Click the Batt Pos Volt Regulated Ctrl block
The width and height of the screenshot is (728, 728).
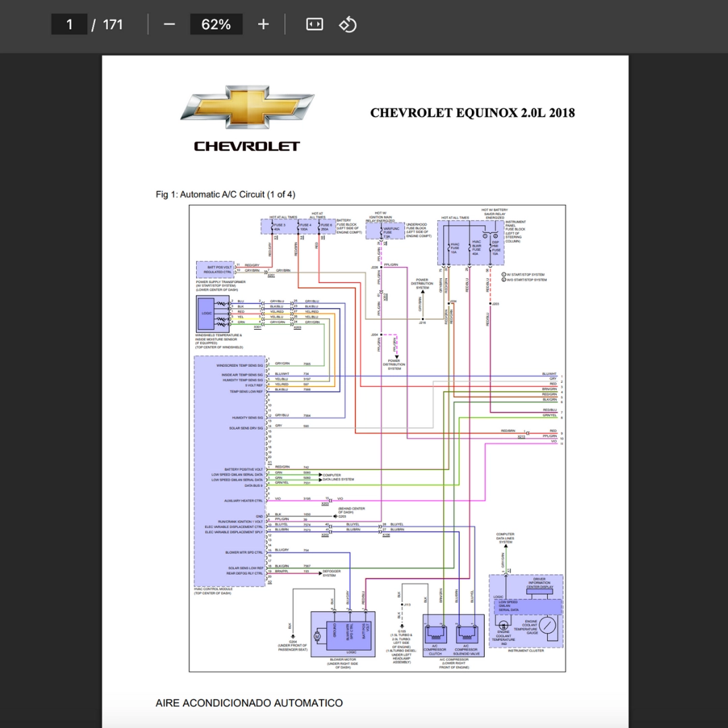tap(215, 270)
